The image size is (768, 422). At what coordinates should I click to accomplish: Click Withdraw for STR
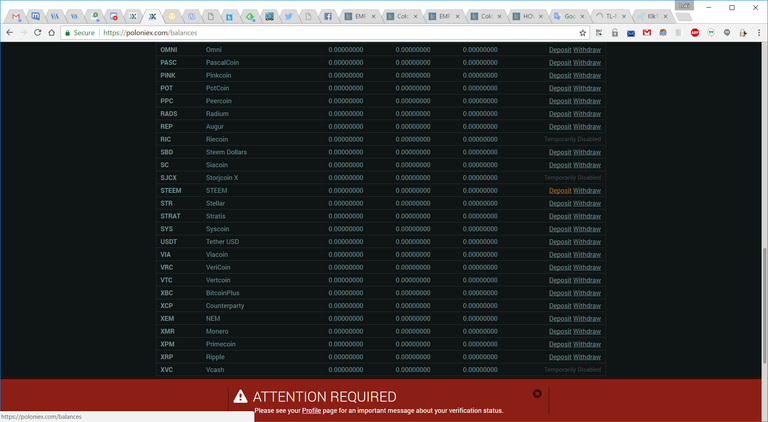coord(587,204)
